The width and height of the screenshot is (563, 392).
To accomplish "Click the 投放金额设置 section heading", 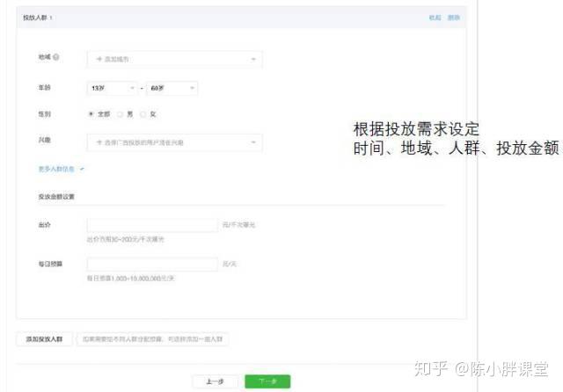I will click(56, 197).
